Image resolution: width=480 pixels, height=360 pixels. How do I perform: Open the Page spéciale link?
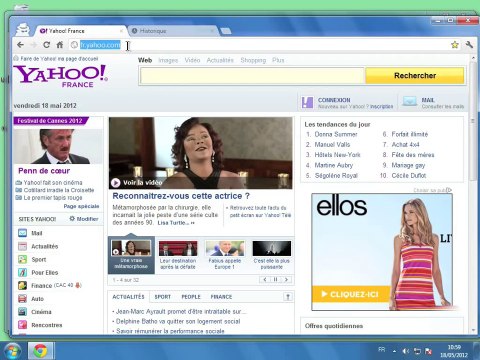(81, 206)
